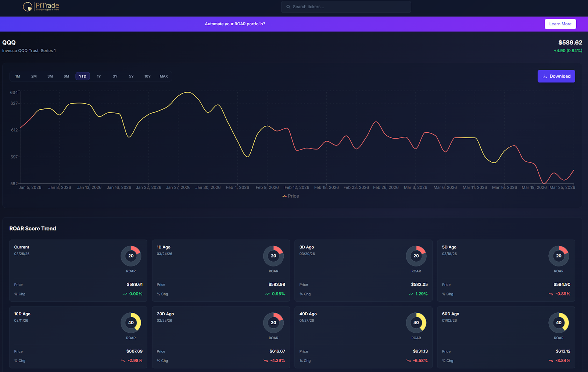Click the $613.12 price value
Screen dimensions: 588x372
[x=563, y=351]
